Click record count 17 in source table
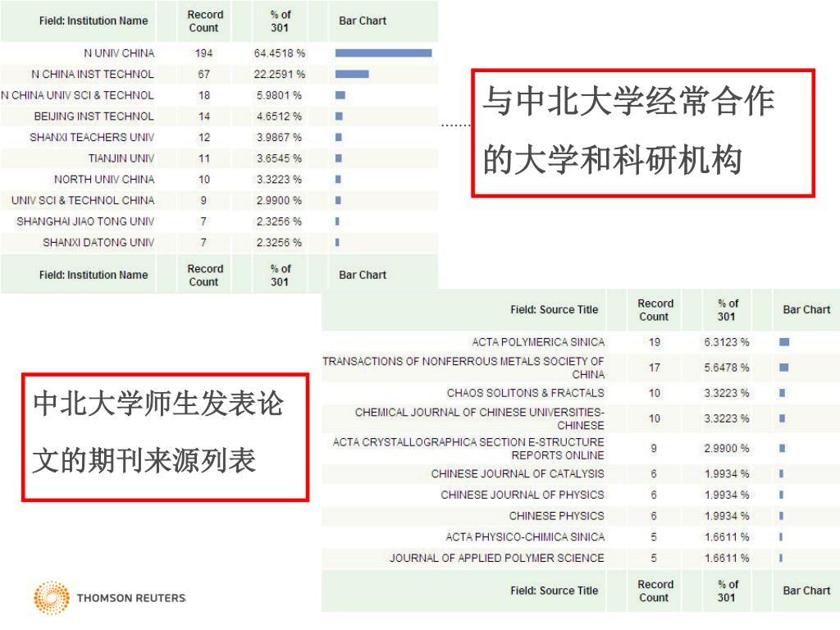This screenshot has height=630, width=840. (655, 367)
